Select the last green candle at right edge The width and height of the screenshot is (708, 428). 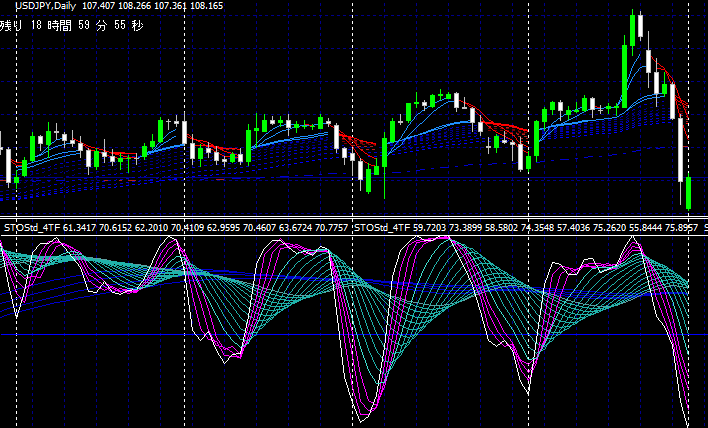pyautogui.click(x=690, y=192)
